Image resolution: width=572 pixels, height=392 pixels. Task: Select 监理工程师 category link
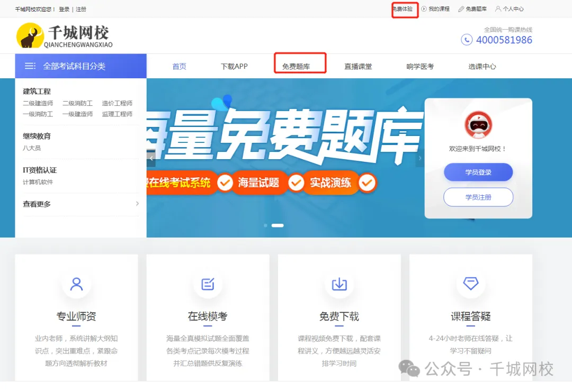coord(117,114)
